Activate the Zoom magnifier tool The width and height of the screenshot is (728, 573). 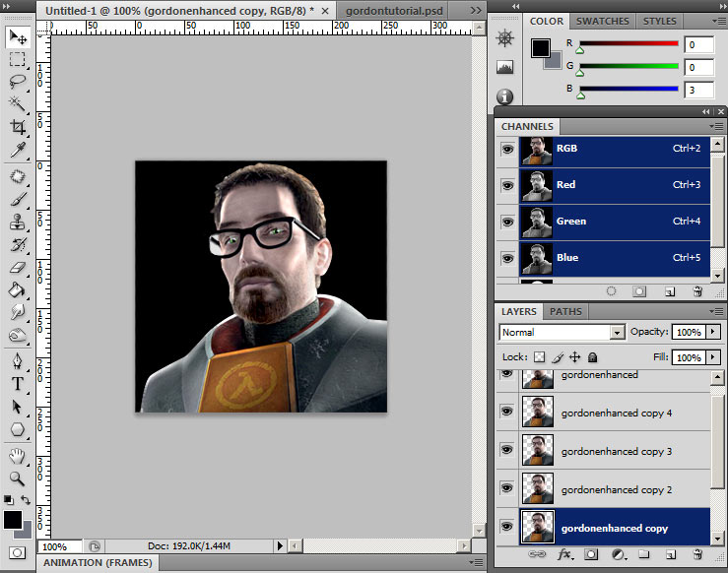18,478
